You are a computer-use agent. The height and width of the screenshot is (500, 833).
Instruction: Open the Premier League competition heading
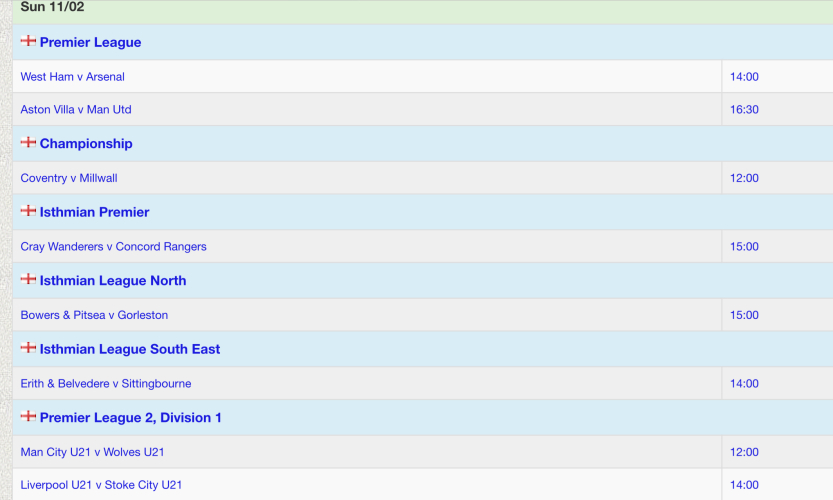tap(90, 43)
